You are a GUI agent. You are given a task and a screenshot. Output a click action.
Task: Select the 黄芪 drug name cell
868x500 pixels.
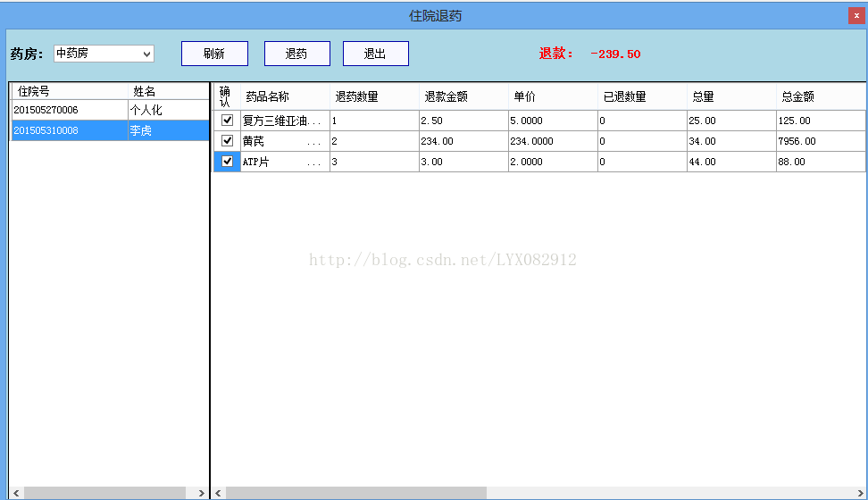[x=285, y=141]
